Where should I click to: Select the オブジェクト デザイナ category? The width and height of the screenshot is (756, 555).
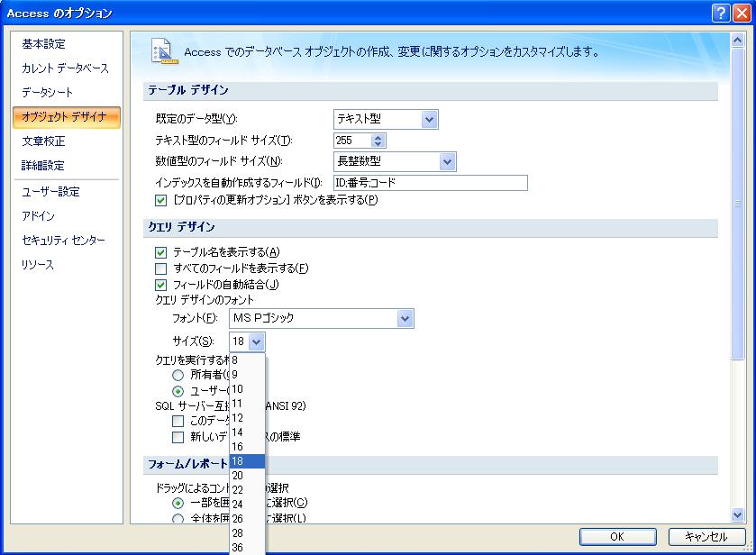[x=67, y=117]
